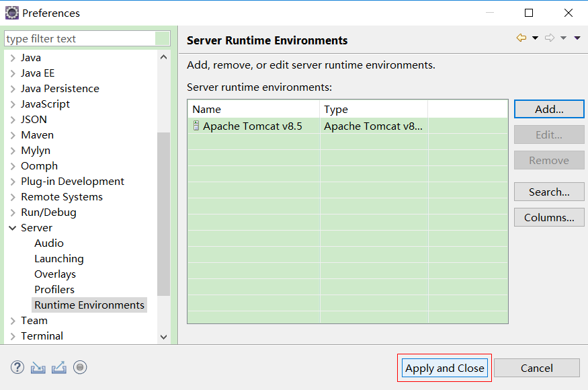Collapse the Server tree item

pyautogui.click(x=11, y=227)
